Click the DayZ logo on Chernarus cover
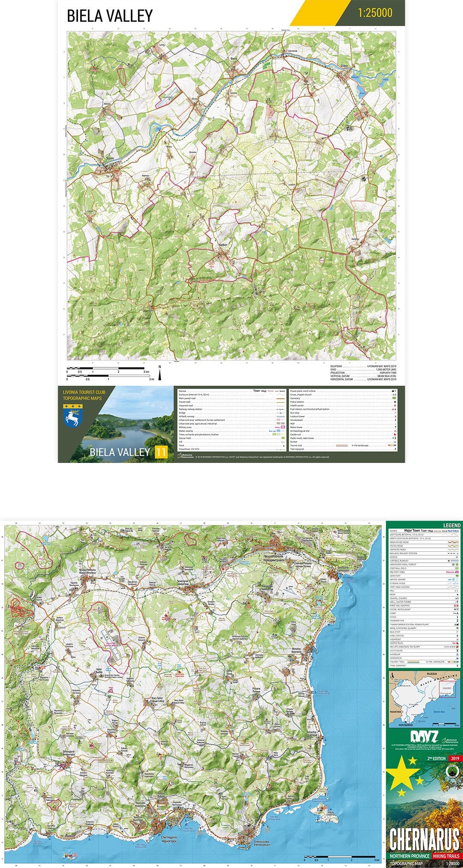This screenshot has width=463, height=868. [x=424, y=737]
